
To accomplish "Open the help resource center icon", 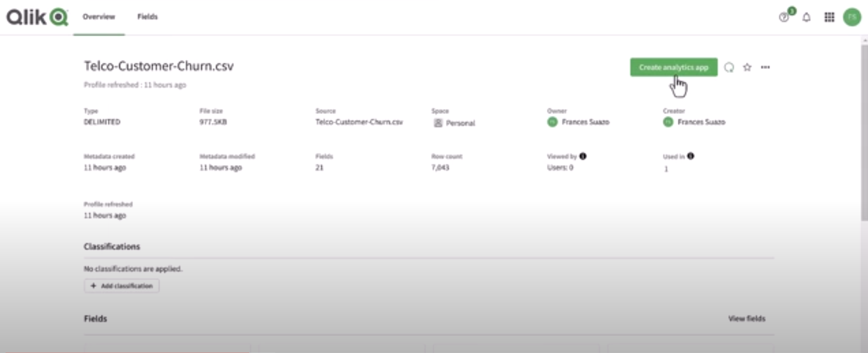I will tap(784, 17).
